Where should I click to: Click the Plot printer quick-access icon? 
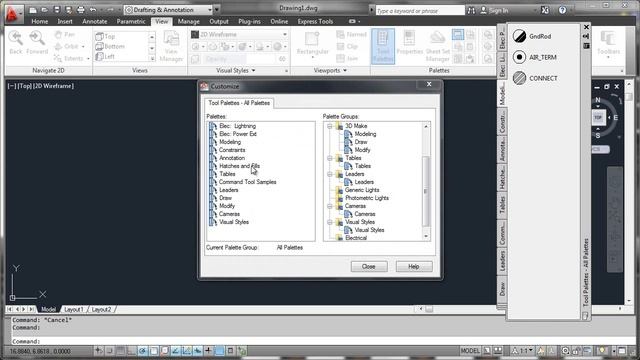(81, 10)
